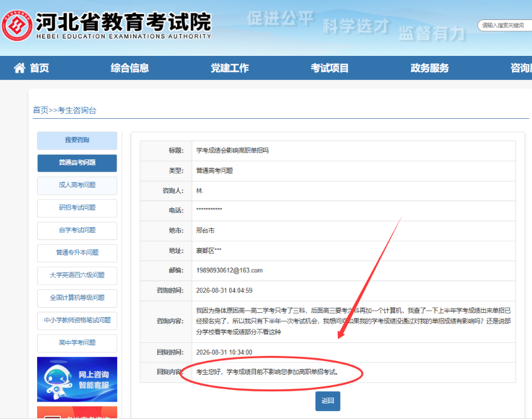Viewport: 532px width, 420px height.
Task: Click the home icon beside 首页
Action: [19, 68]
